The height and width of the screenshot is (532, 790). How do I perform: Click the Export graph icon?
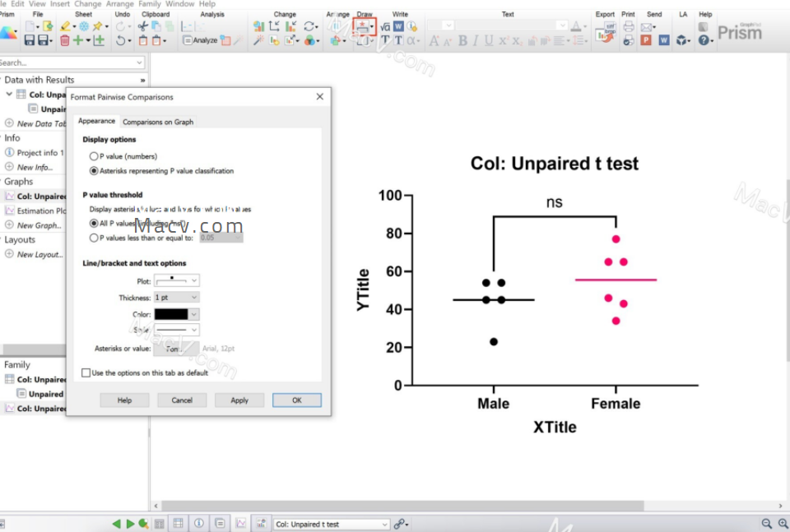tap(605, 33)
